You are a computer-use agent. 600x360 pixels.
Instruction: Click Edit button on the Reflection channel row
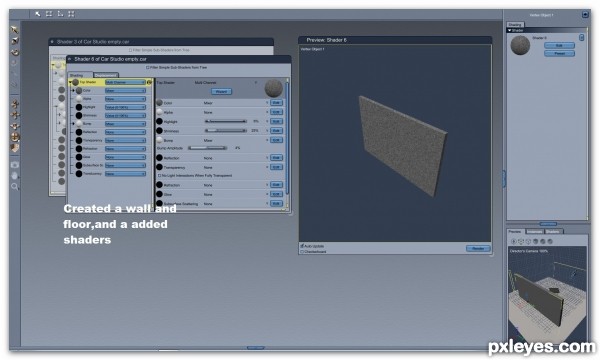(276, 158)
